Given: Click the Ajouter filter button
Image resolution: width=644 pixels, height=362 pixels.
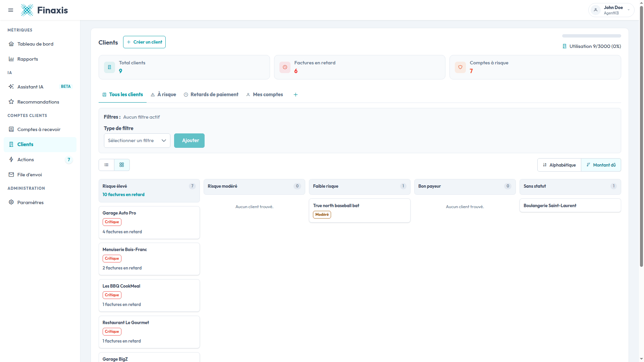Looking at the screenshot, I should tap(189, 140).
